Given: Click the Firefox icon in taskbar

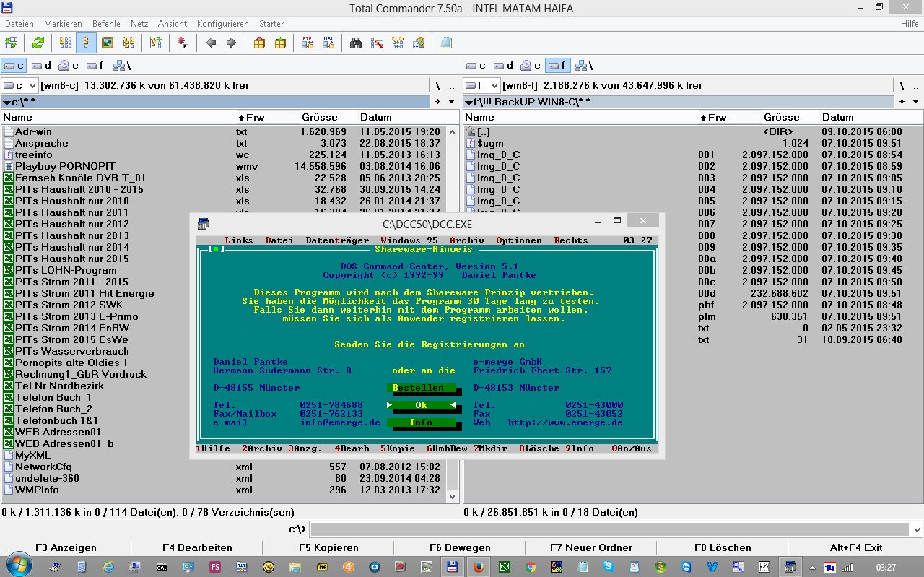Looking at the screenshot, I should click(478, 567).
